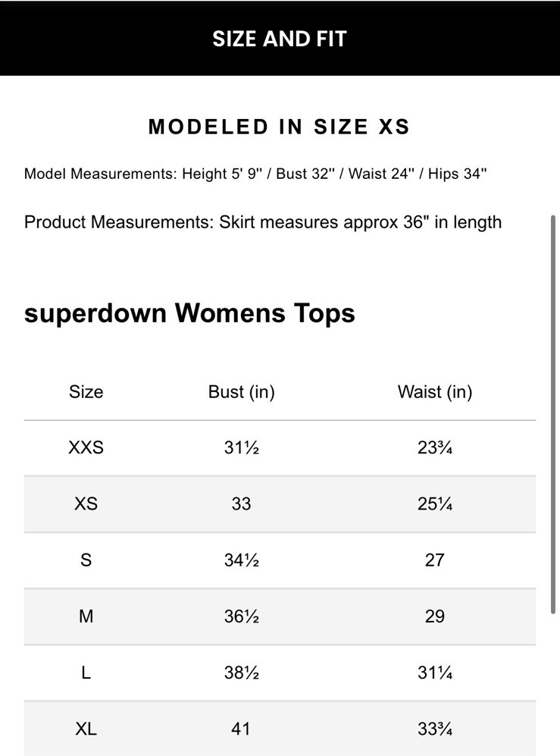Select the M size row label

coord(86,616)
